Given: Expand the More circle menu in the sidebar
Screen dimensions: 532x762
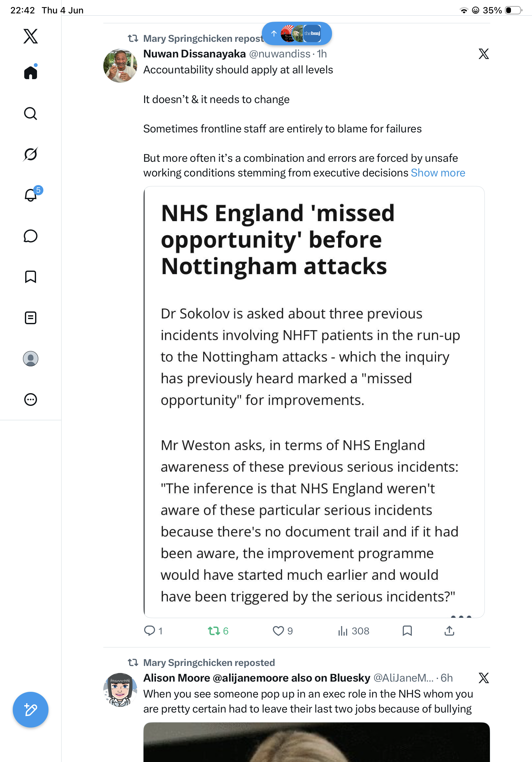Looking at the screenshot, I should coord(31,399).
